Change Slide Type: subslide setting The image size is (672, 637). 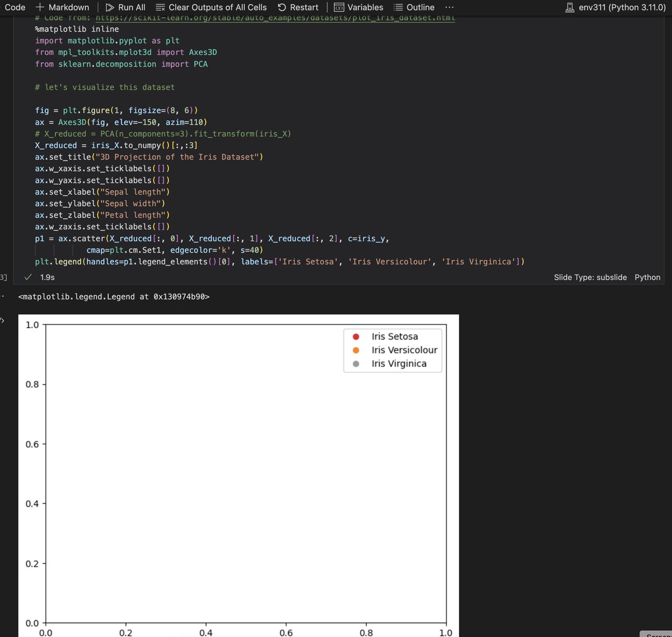click(x=590, y=277)
